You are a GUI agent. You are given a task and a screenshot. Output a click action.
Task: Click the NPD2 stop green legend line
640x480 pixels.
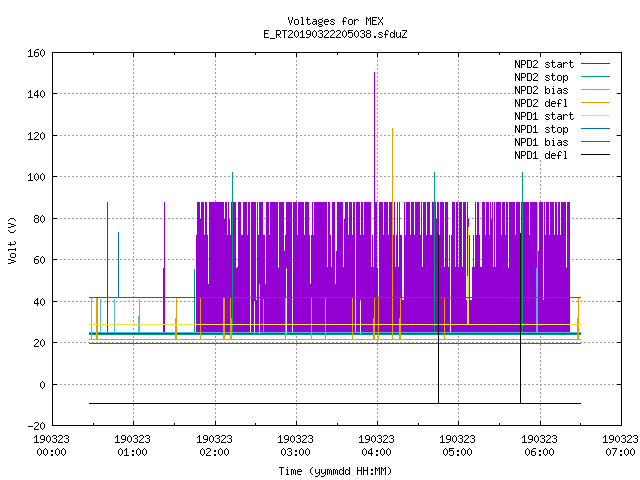pos(595,77)
